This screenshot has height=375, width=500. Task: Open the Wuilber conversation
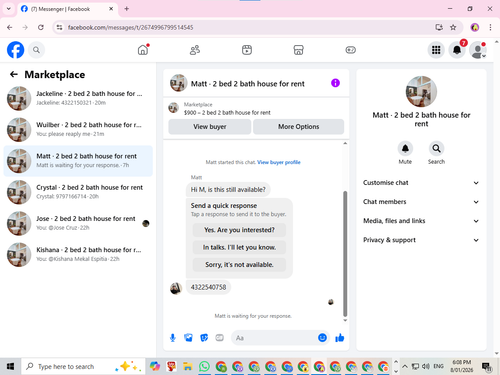point(78,129)
